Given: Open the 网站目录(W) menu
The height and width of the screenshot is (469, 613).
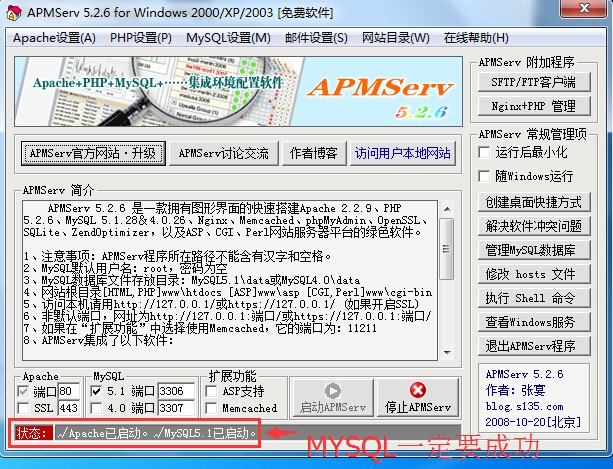Looking at the screenshot, I should point(396,38).
